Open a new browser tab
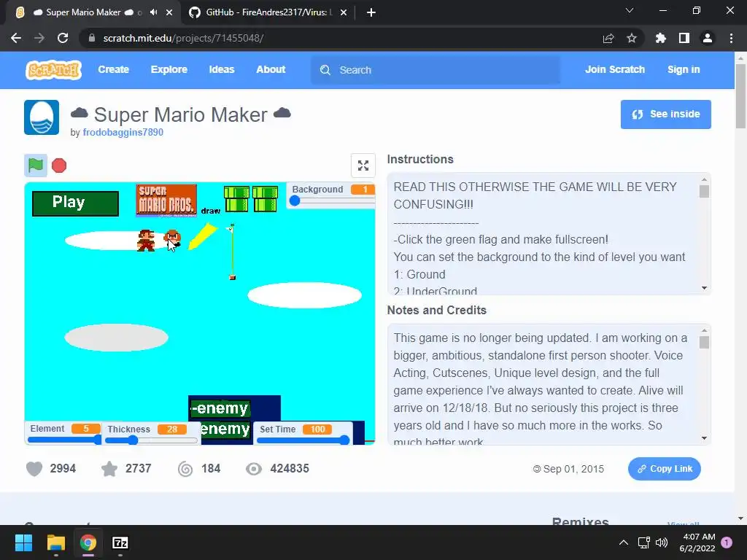Viewport: 747px width, 560px height. click(371, 12)
